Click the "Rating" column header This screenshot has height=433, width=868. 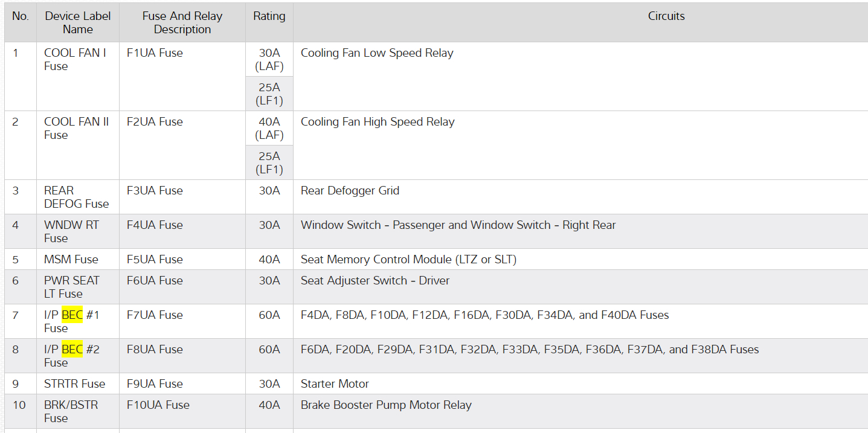click(269, 16)
